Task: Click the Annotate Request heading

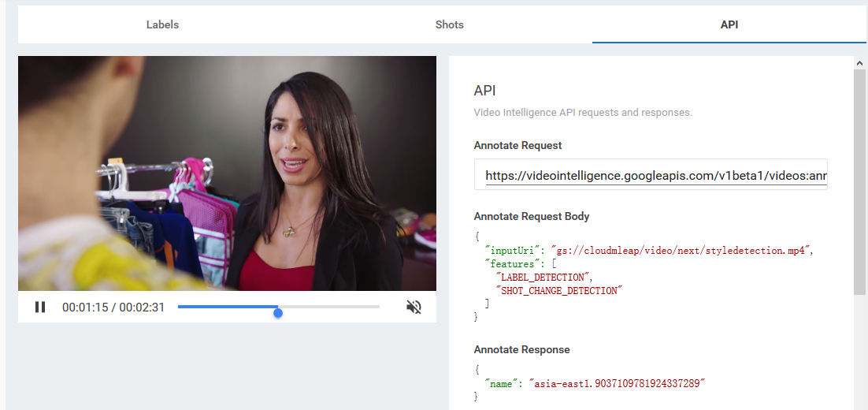Action: coord(517,146)
